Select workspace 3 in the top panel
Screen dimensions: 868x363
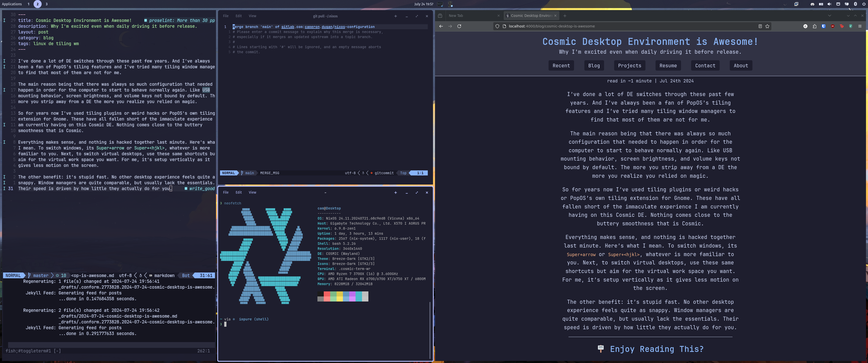point(46,4)
